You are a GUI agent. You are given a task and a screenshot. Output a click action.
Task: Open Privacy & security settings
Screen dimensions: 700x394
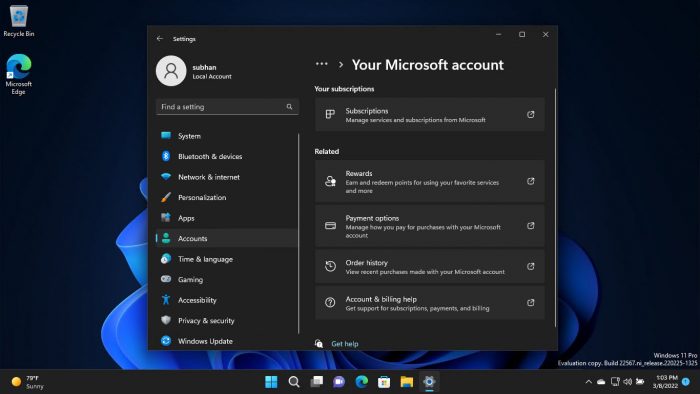[x=227, y=321]
